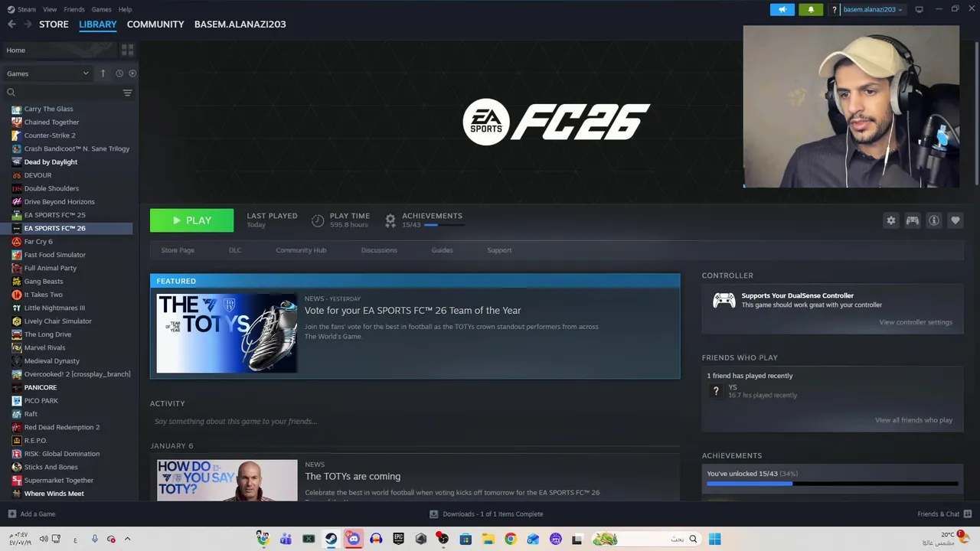Screen dimensions: 980x551
Task: Open the TOTYs featured news thumbnail
Action: (x=227, y=334)
